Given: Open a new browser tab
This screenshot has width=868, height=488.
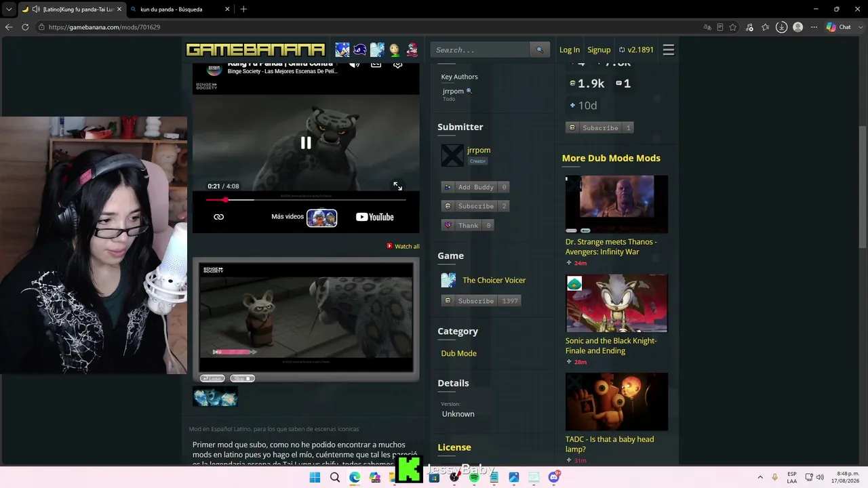Looking at the screenshot, I should 243,9.
